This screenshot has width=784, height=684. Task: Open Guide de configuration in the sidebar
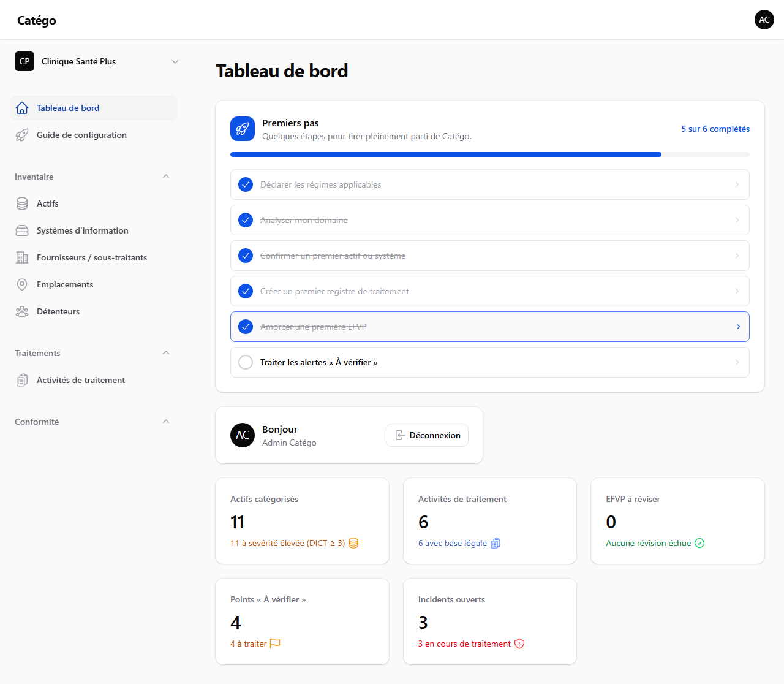click(93, 135)
